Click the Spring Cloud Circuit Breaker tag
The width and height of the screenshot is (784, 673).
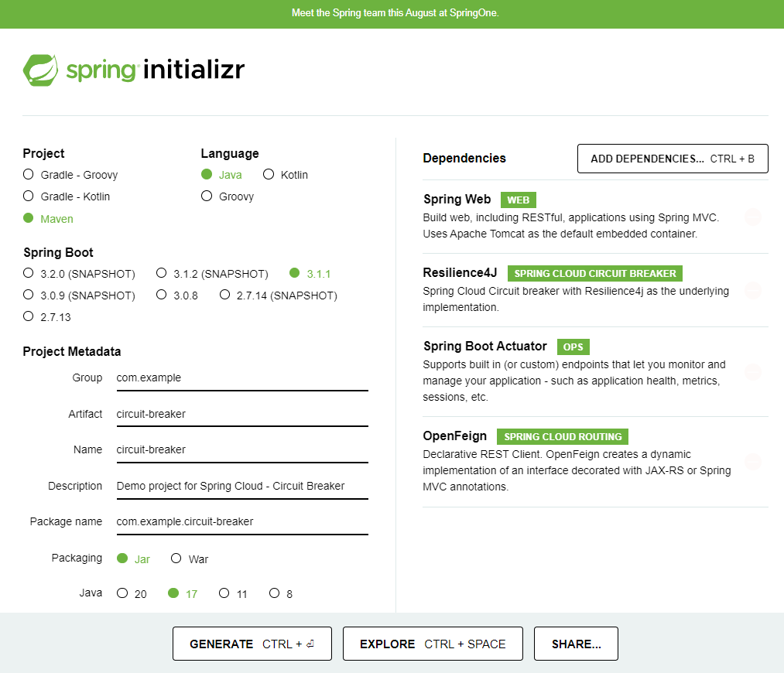point(595,273)
